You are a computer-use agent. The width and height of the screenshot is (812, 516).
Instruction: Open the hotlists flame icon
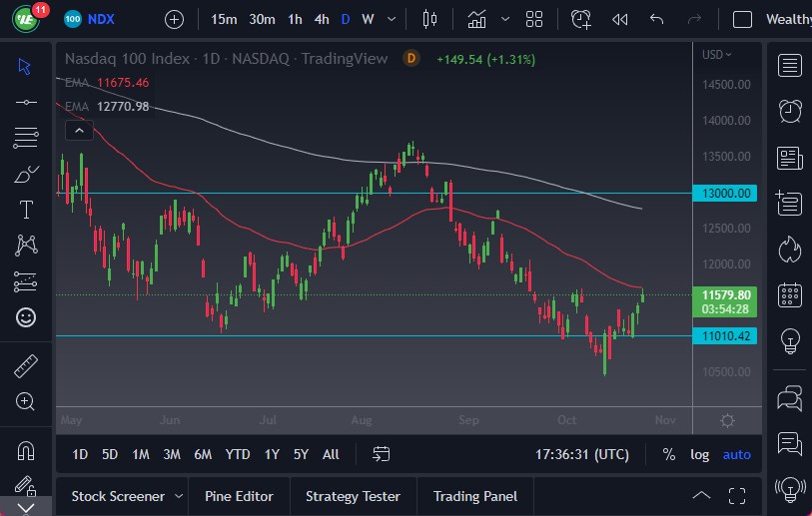click(x=789, y=250)
